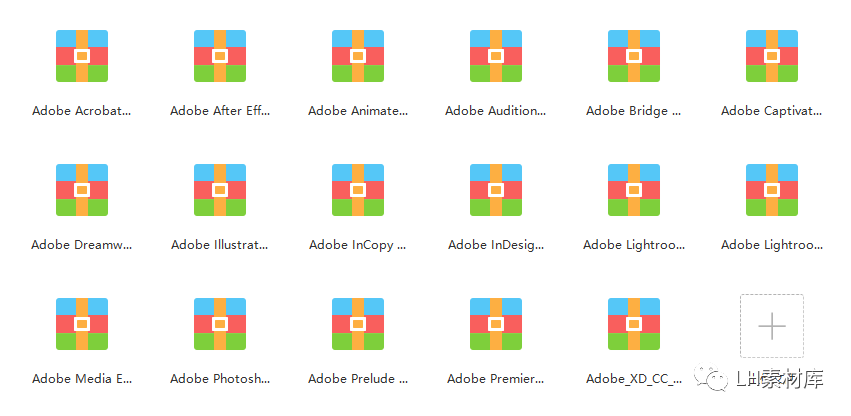Select the label "Adobe InCopy ..."
Viewport: 851px width, 416px height.
click(x=358, y=245)
